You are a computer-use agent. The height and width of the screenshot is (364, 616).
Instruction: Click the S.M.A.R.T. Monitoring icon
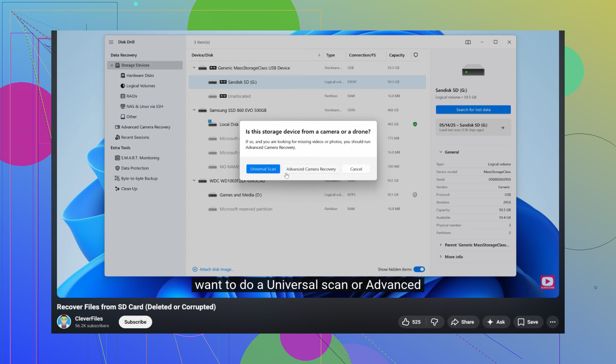(x=118, y=158)
